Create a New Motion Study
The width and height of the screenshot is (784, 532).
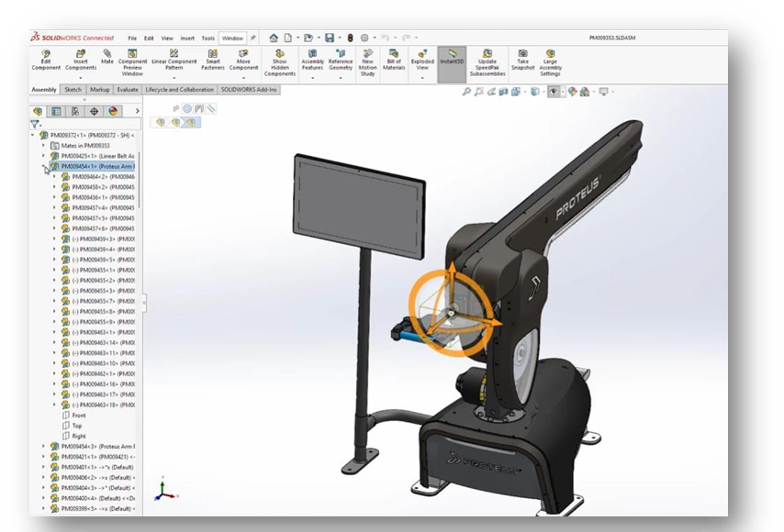click(x=367, y=62)
